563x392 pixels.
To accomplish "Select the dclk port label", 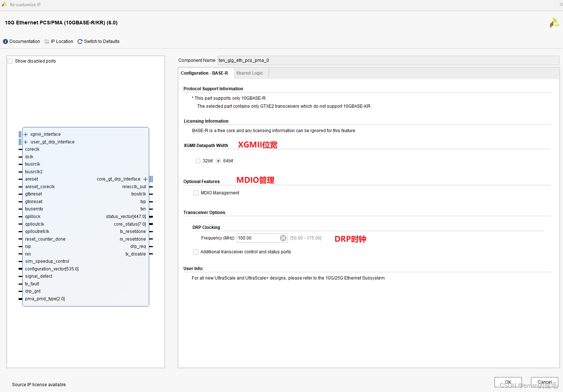I will [29, 157].
